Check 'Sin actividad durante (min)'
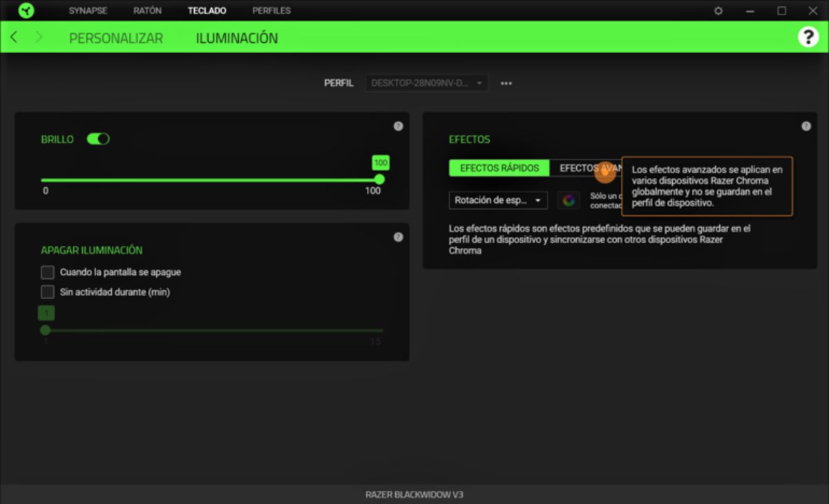Screen dimensions: 829x504 (47, 293)
